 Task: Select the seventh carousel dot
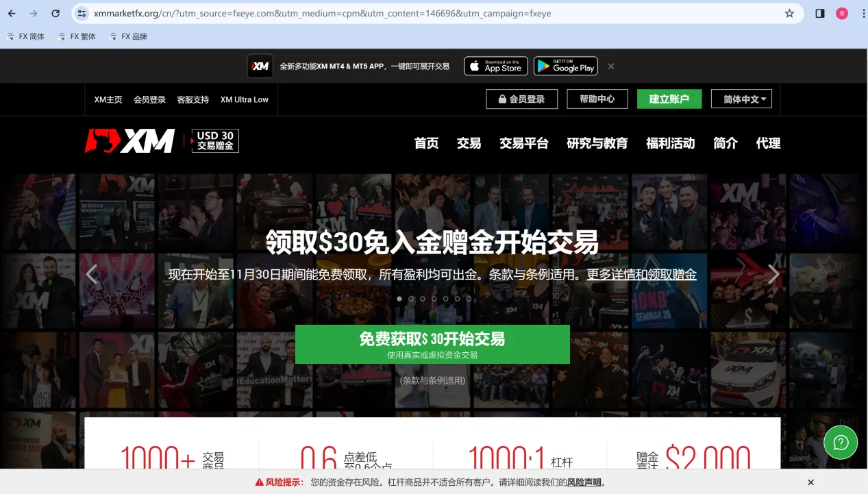(x=469, y=299)
